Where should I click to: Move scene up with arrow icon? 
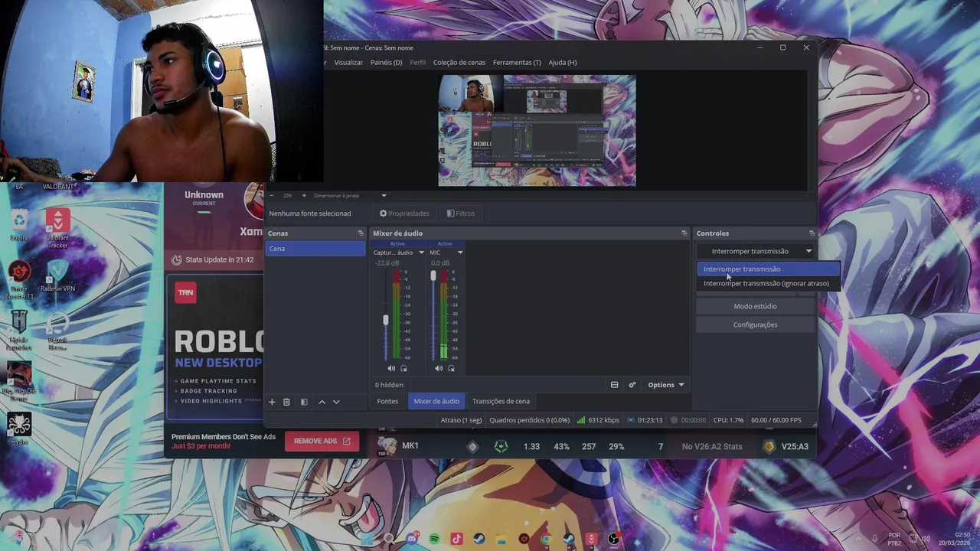(x=322, y=402)
